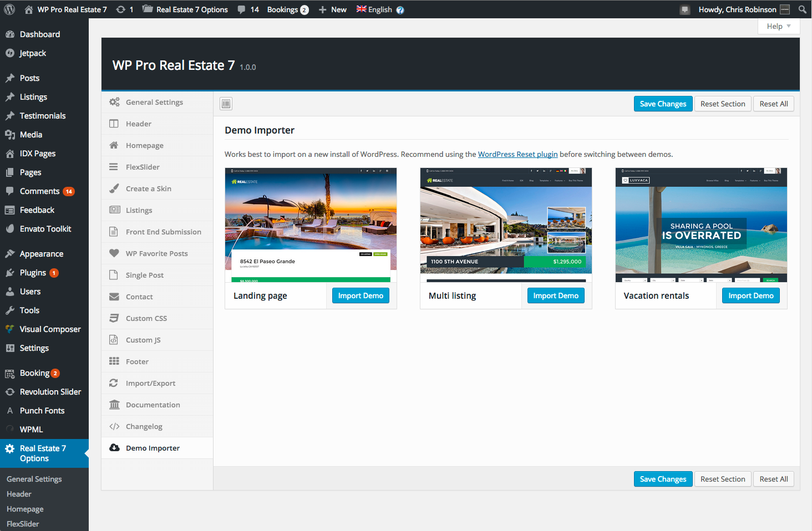Click the General Settings gears icon
Viewport: 812px width, 531px height.
point(114,102)
